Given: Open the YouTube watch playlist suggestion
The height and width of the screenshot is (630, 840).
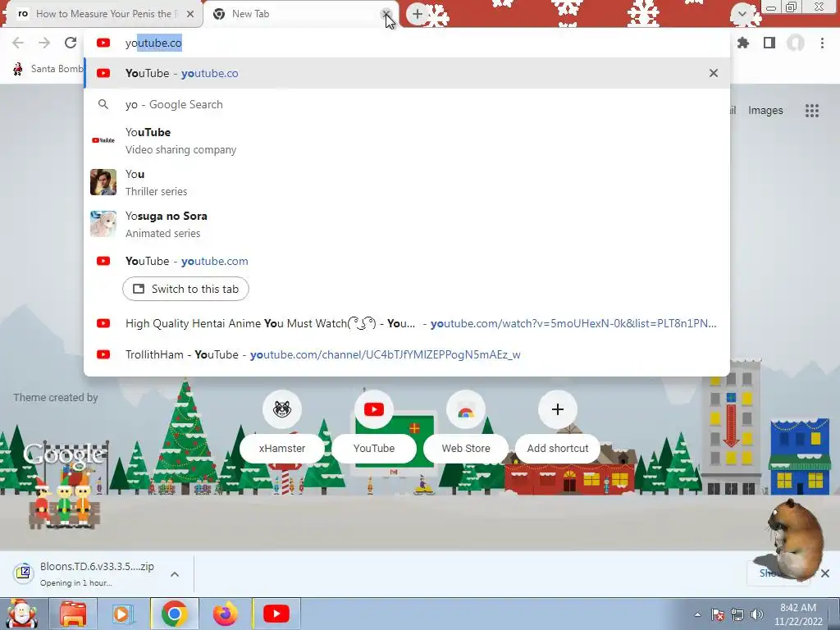Looking at the screenshot, I should click(x=407, y=323).
